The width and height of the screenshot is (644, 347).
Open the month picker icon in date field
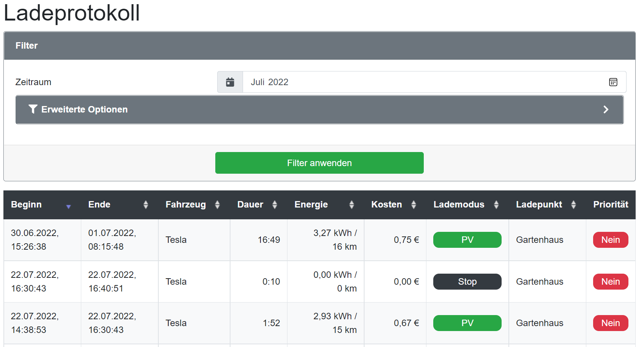613,82
